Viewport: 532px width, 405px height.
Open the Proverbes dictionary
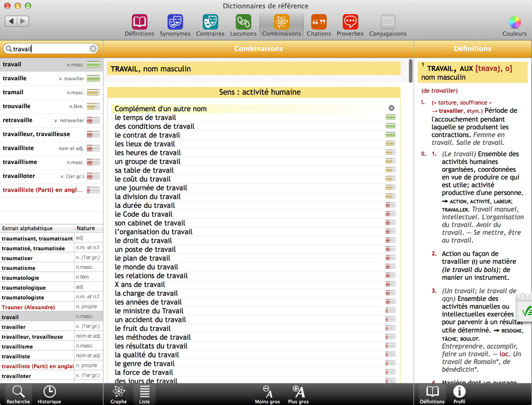pos(350,25)
